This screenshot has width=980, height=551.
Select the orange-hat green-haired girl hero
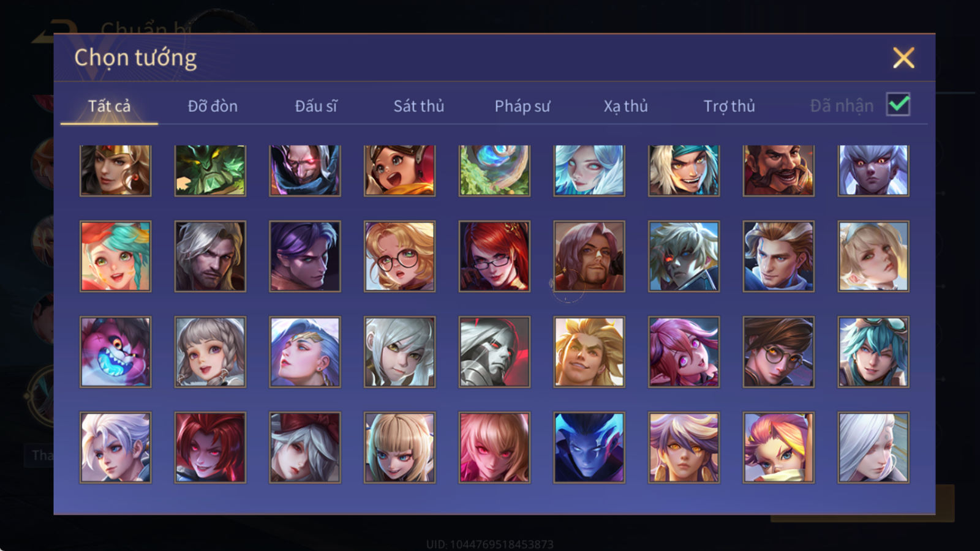115,256
